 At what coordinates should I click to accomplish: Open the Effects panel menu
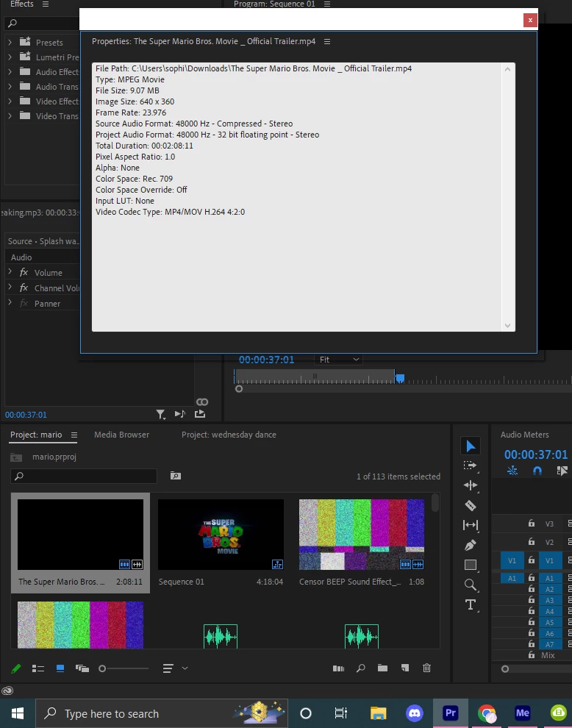[46, 4]
